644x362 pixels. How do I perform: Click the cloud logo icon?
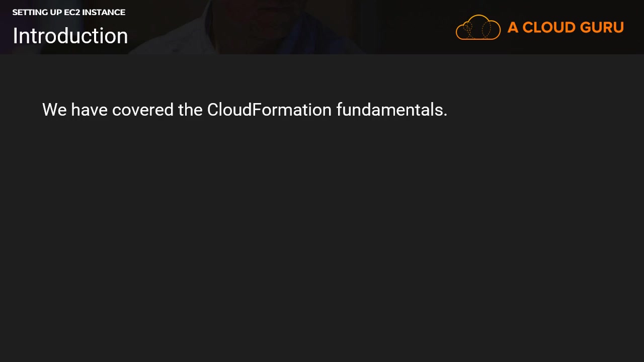(x=478, y=27)
